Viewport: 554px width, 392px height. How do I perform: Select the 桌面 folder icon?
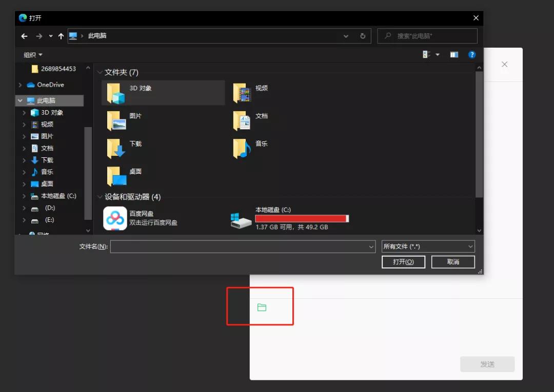click(x=116, y=176)
